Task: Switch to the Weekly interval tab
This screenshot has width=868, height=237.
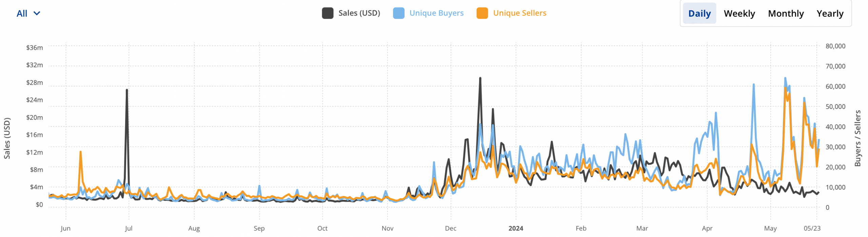Action: pos(739,14)
